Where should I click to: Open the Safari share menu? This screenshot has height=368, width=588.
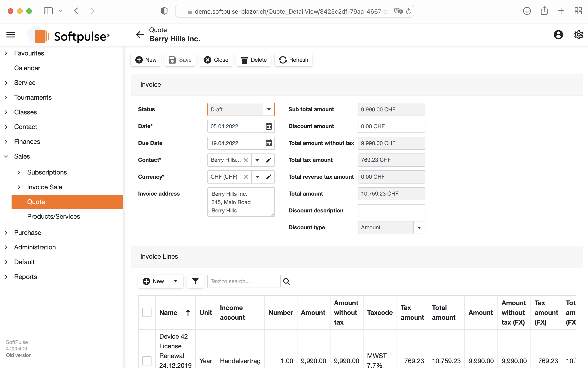544,11
